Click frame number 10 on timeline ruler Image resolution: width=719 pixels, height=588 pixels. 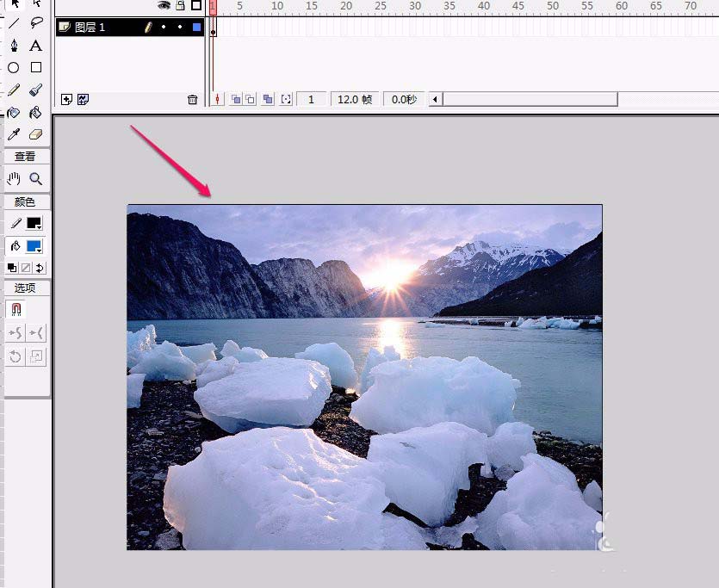click(x=277, y=6)
